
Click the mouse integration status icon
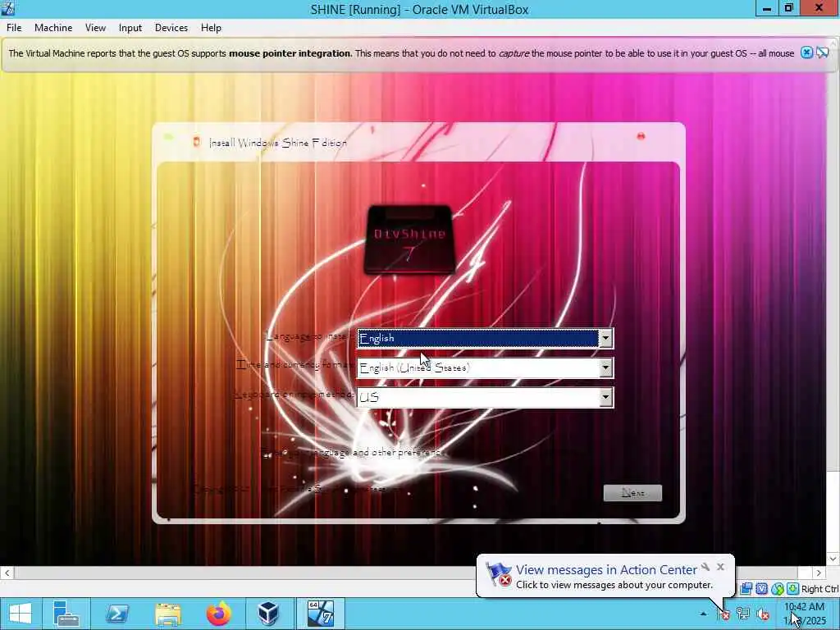777,589
